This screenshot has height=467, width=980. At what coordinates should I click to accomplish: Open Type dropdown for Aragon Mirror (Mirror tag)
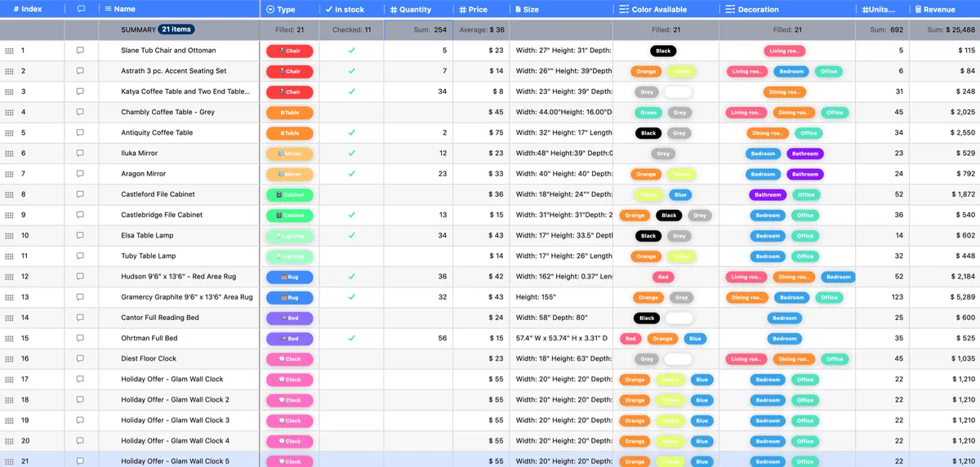coord(289,174)
